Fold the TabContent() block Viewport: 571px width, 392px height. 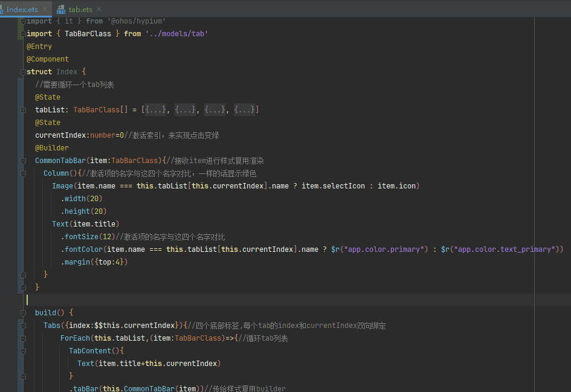point(23,351)
